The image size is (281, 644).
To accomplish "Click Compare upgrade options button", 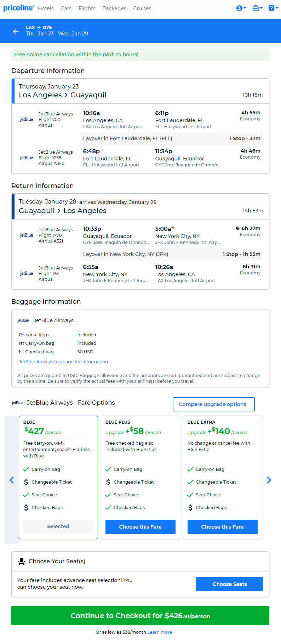I will click(x=214, y=404).
